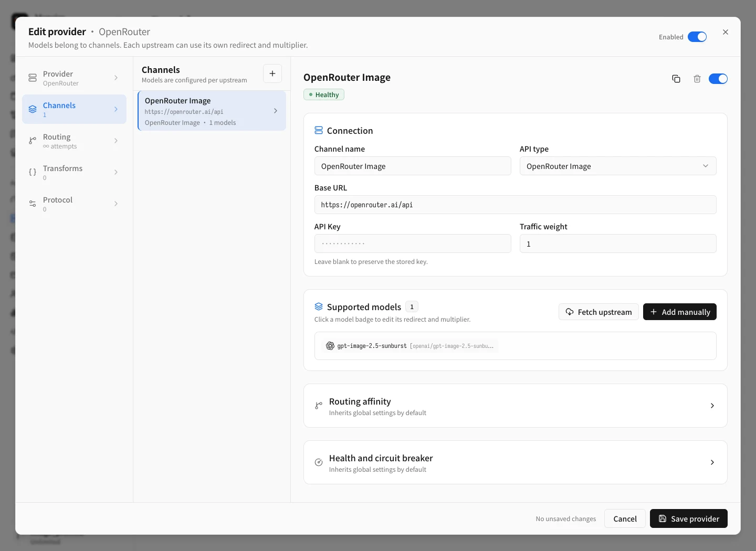Viewport: 756px width, 551px height.
Task: Click the 'No unsaved changes' text
Action: tap(566, 518)
